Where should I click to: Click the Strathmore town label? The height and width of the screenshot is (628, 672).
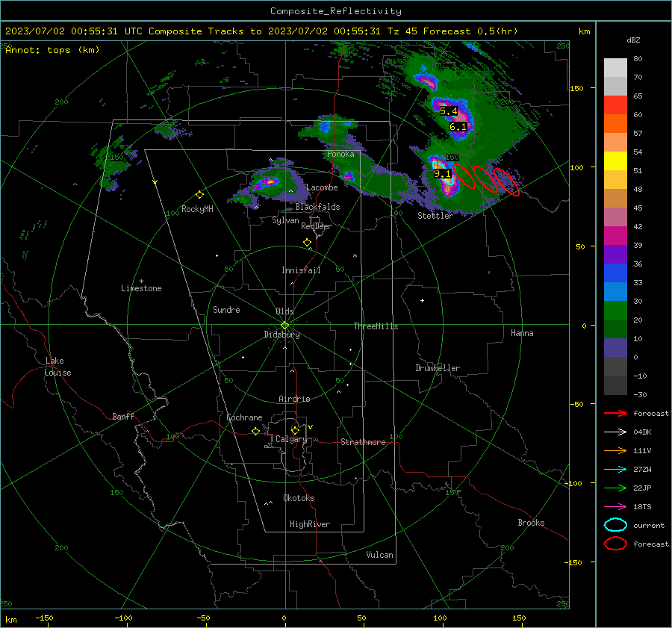363,442
